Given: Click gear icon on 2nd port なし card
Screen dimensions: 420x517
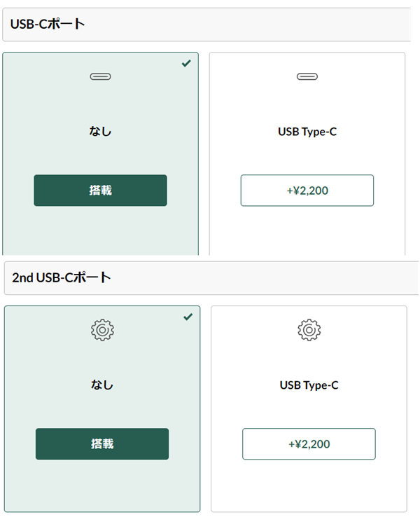Looking at the screenshot, I should 102,330.
